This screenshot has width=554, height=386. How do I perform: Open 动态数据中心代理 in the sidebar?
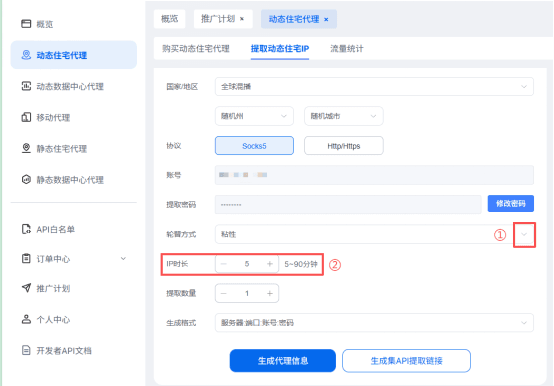point(70,86)
